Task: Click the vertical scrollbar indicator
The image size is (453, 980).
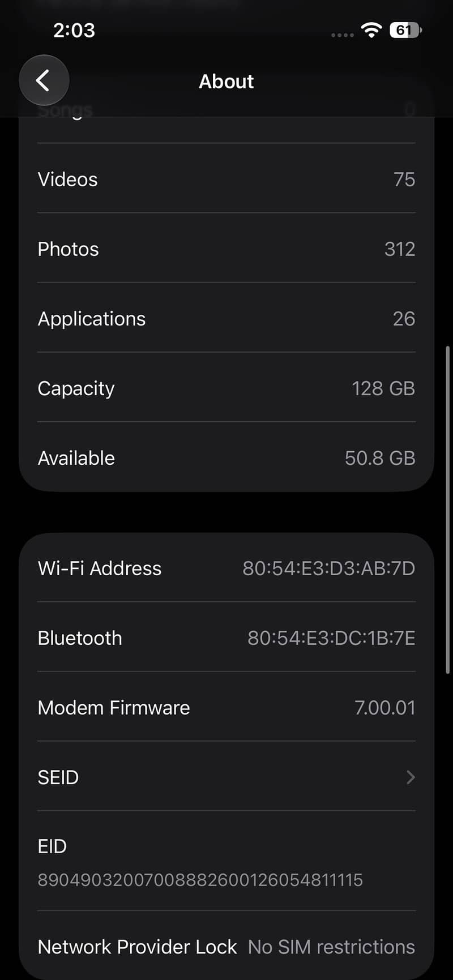Action: click(x=448, y=510)
